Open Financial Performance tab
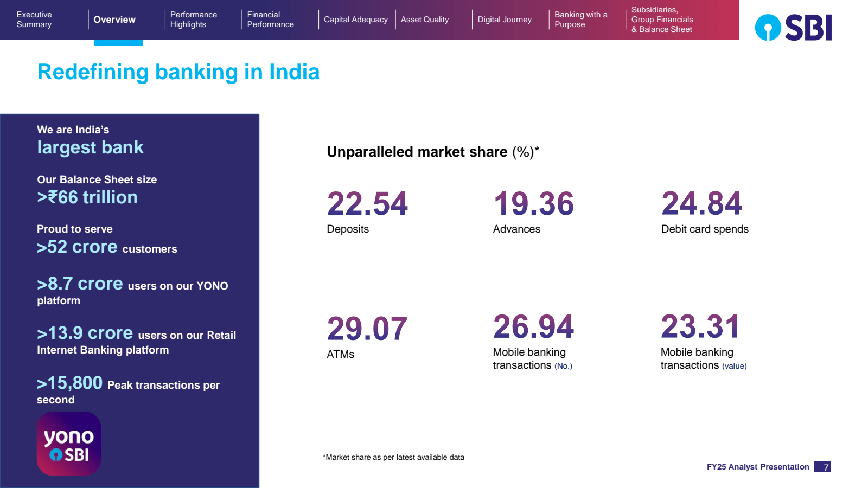This screenshot has height=488, width=868. 270,20
